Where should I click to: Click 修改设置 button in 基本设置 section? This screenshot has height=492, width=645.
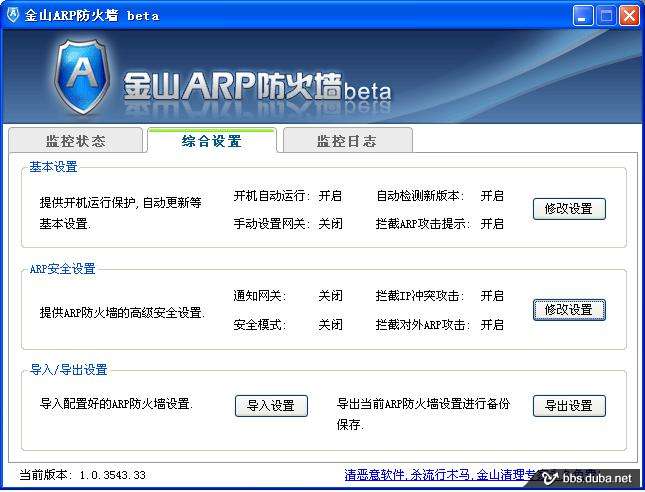coord(569,209)
